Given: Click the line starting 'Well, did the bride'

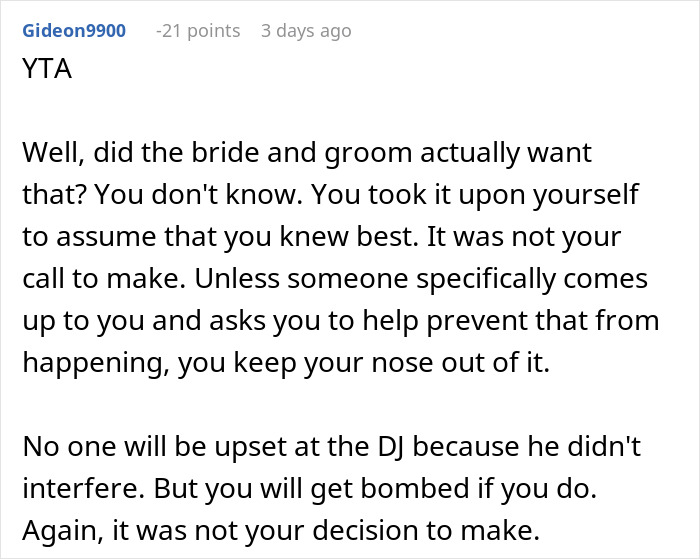Looking at the screenshot, I should (x=306, y=154).
